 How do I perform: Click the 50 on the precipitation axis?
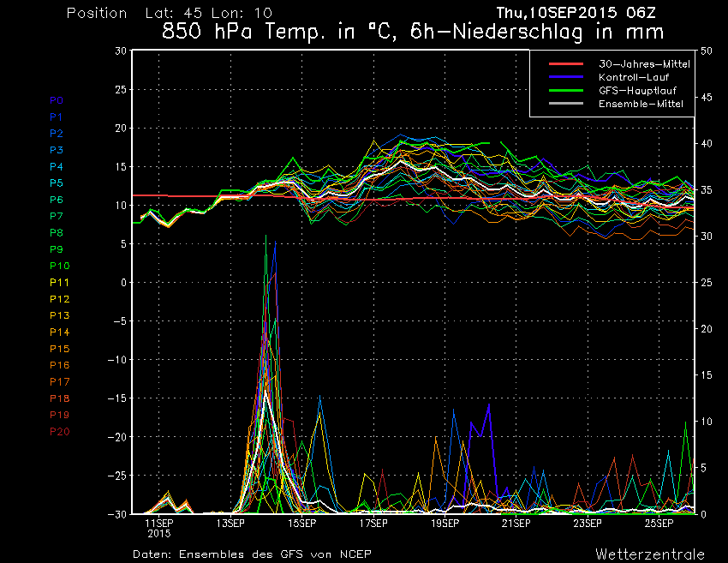click(707, 51)
